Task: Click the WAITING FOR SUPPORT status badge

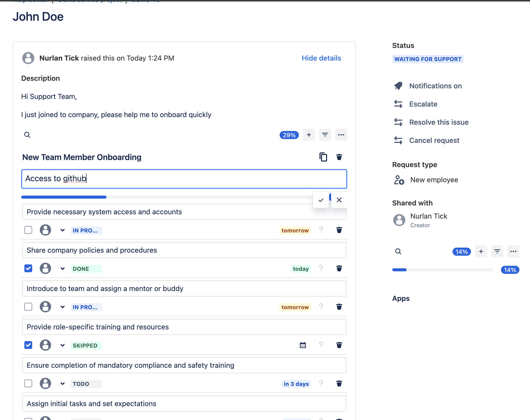Action: tap(428, 59)
